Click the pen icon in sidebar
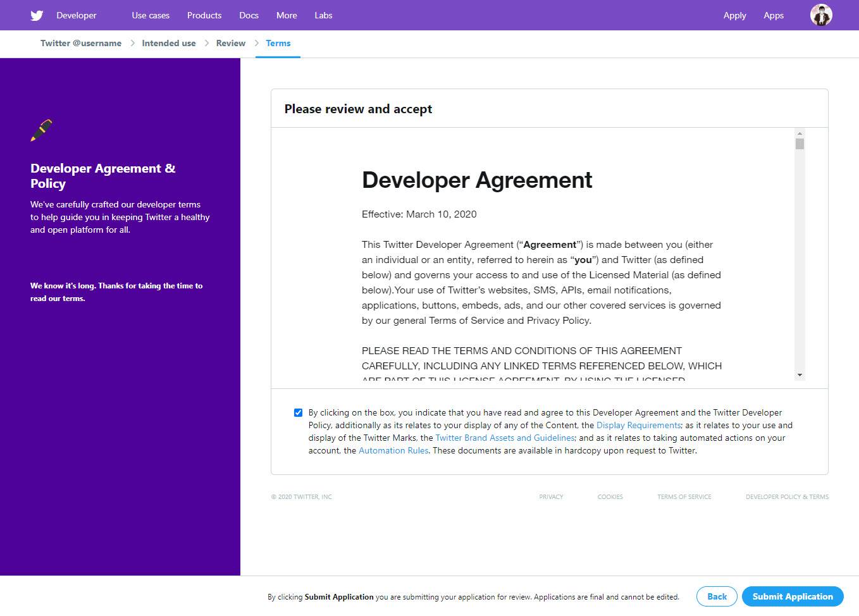The image size is (859, 616). point(41,130)
